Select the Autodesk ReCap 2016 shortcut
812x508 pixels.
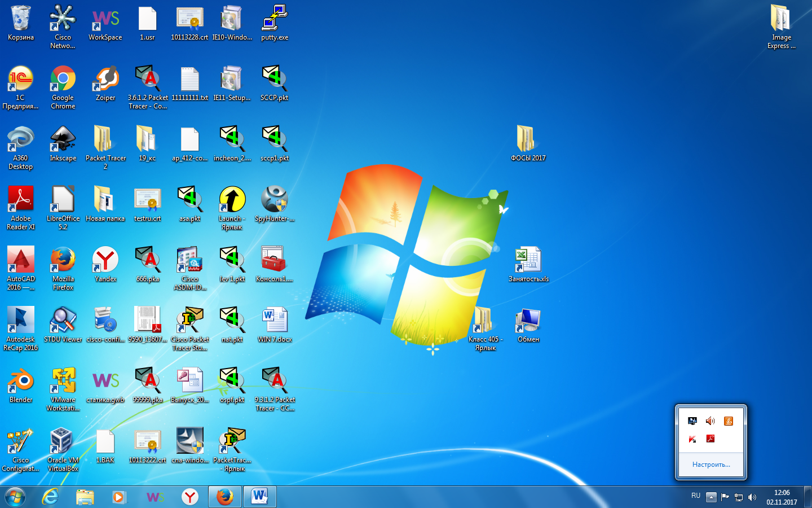click(21, 329)
